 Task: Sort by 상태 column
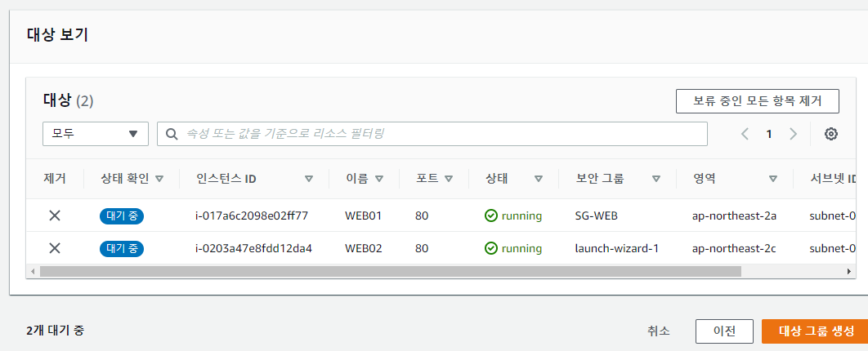[x=539, y=179]
